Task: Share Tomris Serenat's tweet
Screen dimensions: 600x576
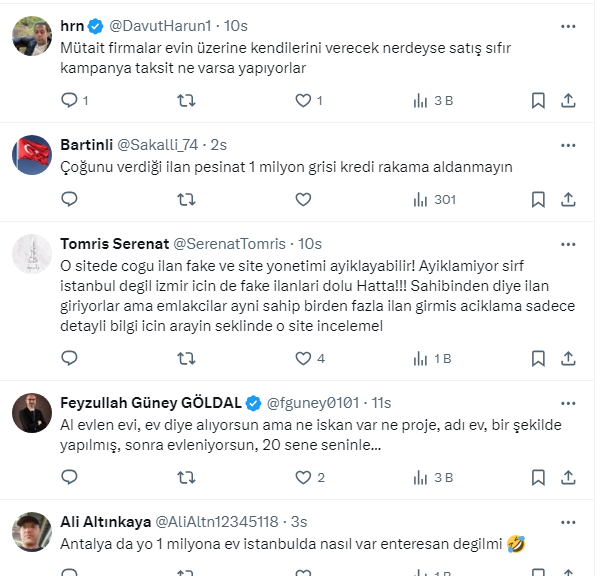Action: pyautogui.click(x=568, y=358)
